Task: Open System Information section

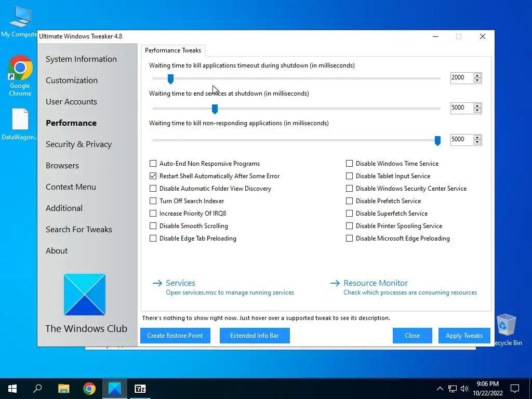Action: (81, 59)
